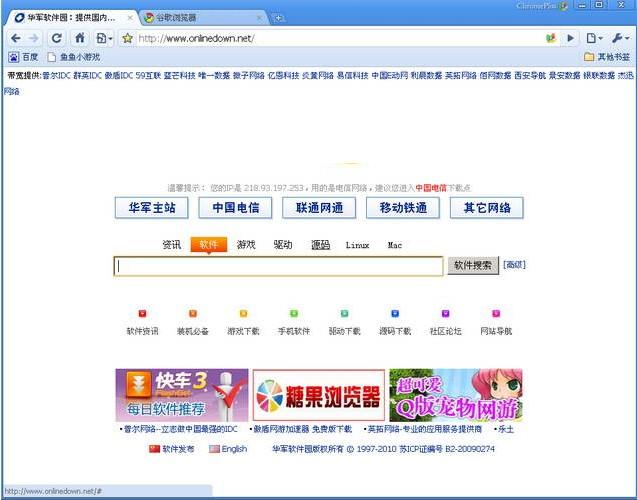Go to the home page via house icon

pos(80,38)
